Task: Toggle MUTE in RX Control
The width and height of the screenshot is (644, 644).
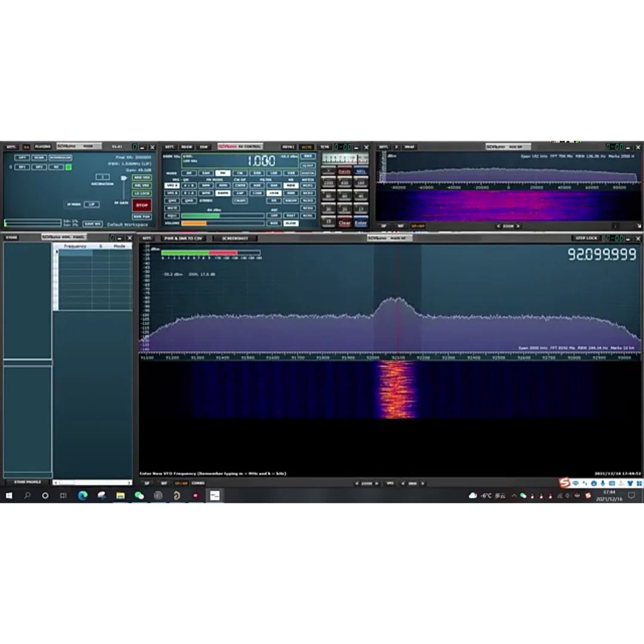Action: pyautogui.click(x=172, y=208)
